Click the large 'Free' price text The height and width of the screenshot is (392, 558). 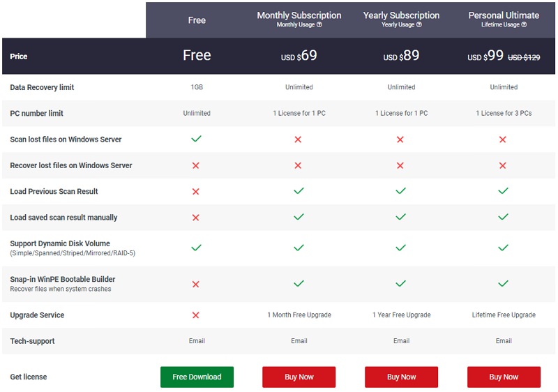[197, 56]
